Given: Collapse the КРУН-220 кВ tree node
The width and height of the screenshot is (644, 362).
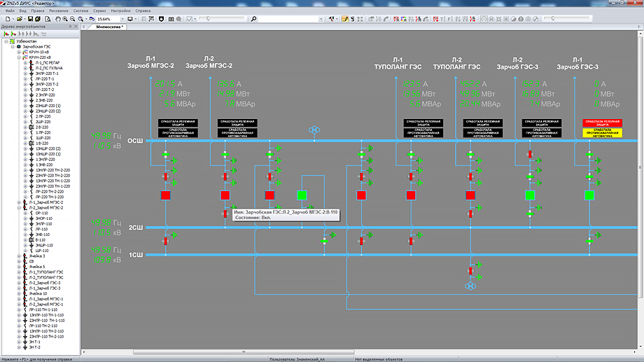Looking at the screenshot, I should 19,57.
